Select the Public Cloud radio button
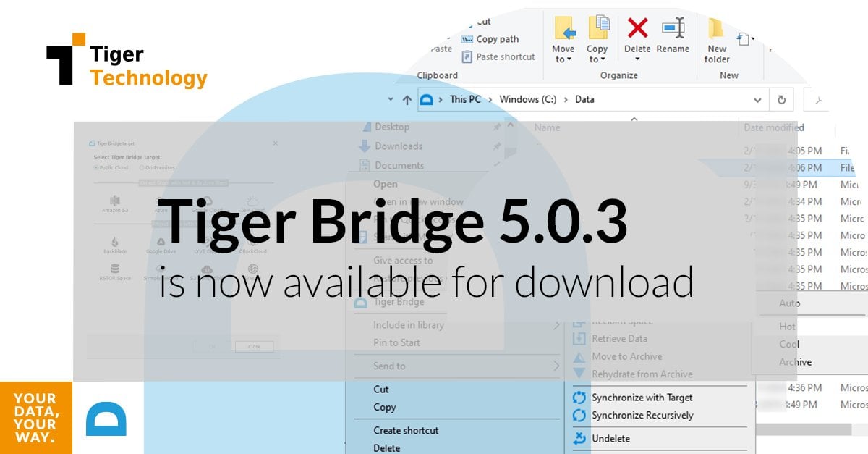 pos(96,167)
